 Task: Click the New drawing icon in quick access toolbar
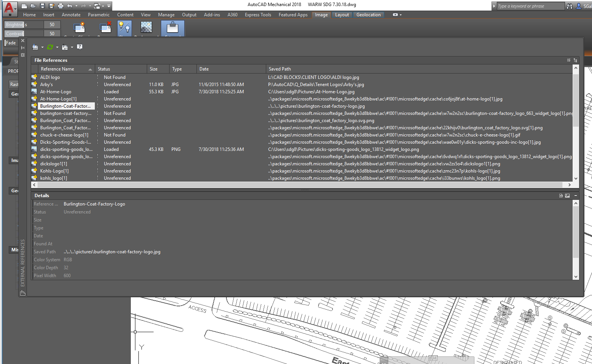click(24, 6)
